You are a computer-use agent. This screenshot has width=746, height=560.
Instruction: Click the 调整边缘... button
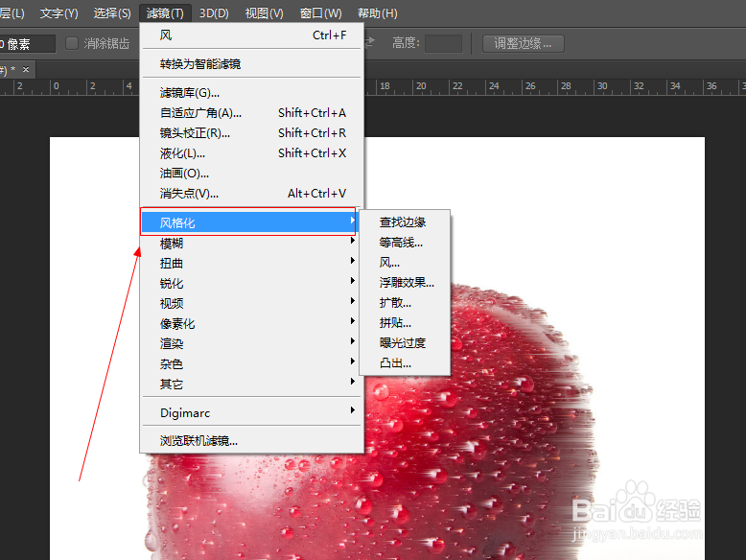click(523, 44)
